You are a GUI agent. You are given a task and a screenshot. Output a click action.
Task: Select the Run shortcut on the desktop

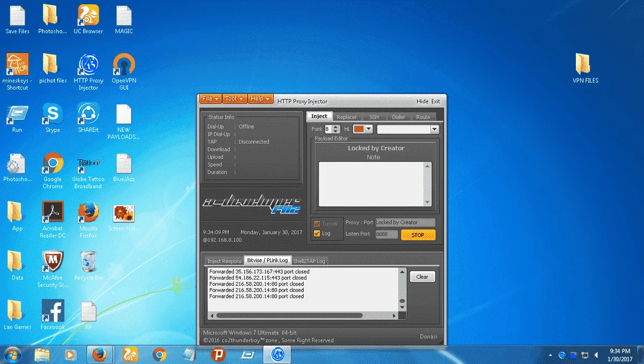pos(17,118)
